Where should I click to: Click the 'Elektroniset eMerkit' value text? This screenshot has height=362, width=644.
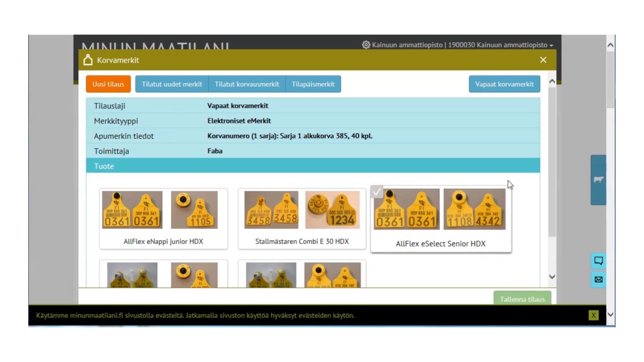[239, 121]
